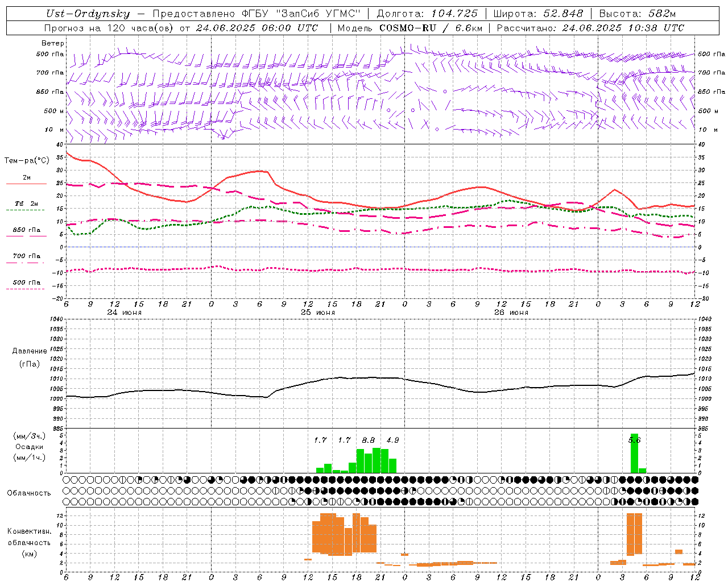Click the precipitation total 5.6

coord(634,440)
